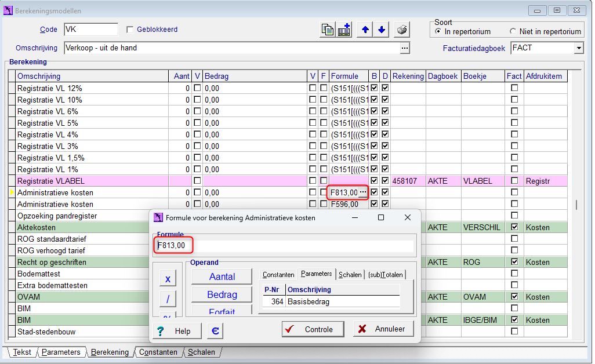The width and height of the screenshot is (595, 364).
Task: Toggle Fact checkbox on Stad-stedenbouw row
Action: 514,332
